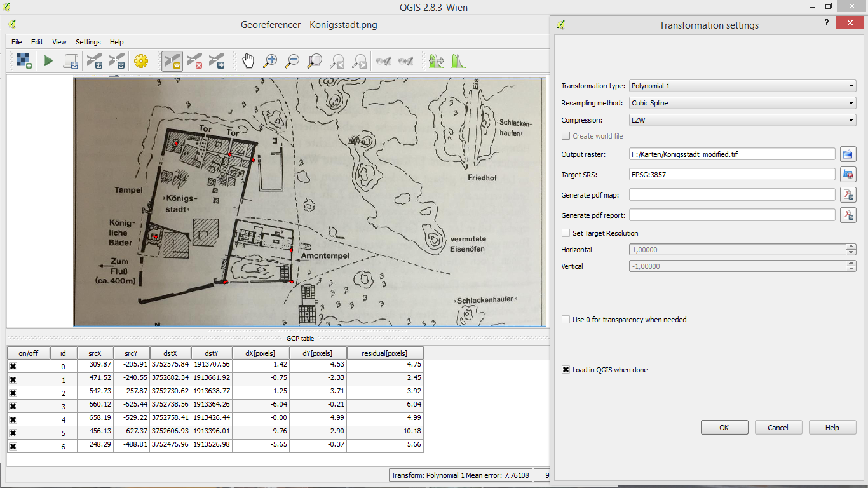Open the Help menu in Georeferencer
868x488 pixels.
point(117,42)
